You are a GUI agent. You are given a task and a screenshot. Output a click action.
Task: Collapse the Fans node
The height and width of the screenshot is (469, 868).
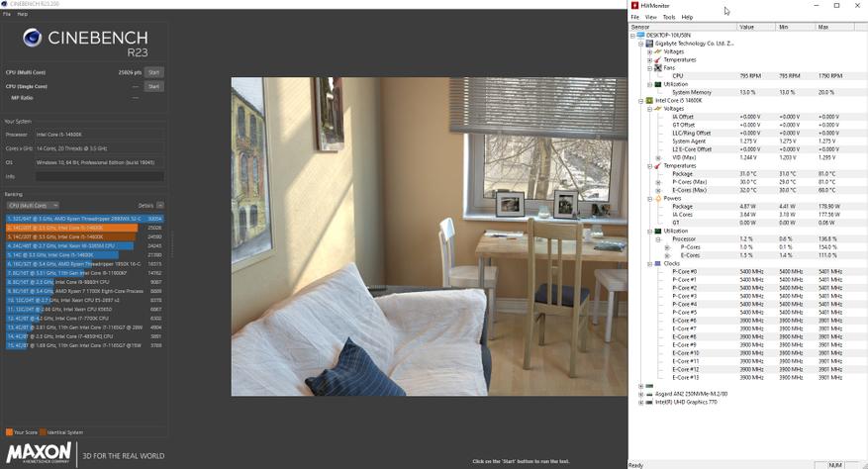point(649,68)
